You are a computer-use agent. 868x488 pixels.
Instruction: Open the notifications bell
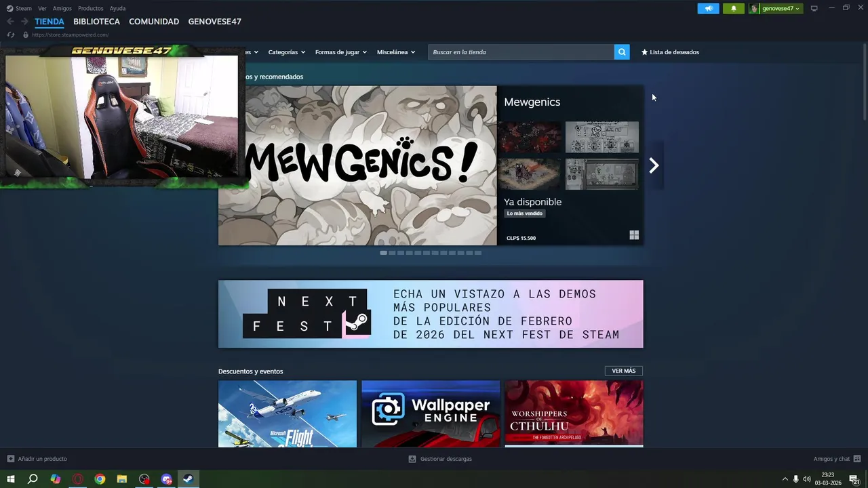733,9
